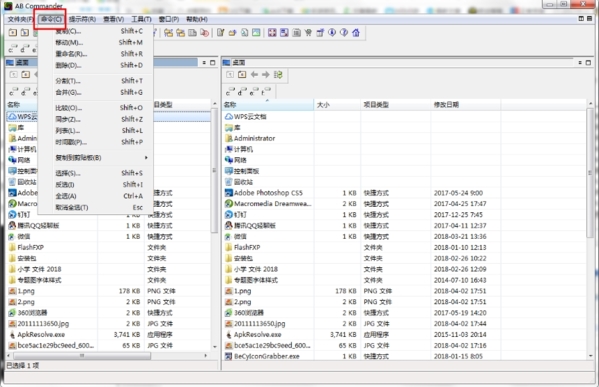Go forward with the right panel's right arrow

[x=266, y=74]
